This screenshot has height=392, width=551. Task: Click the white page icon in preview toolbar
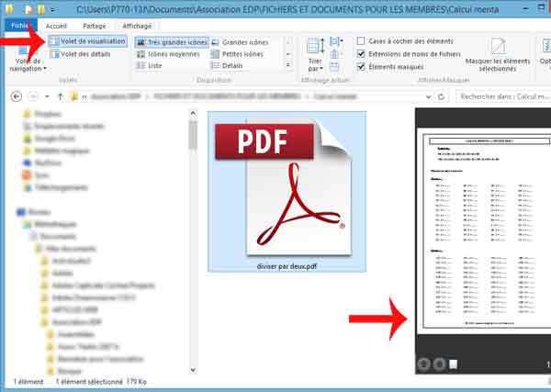click(454, 364)
